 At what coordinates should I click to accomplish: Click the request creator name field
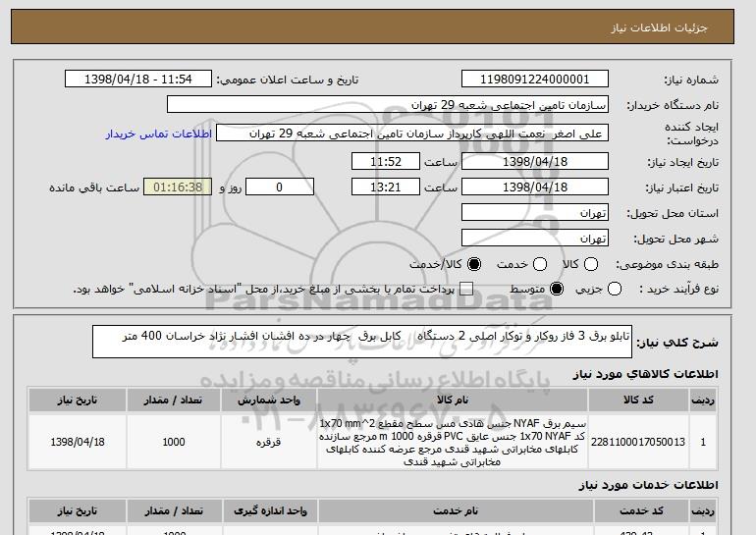point(412,134)
